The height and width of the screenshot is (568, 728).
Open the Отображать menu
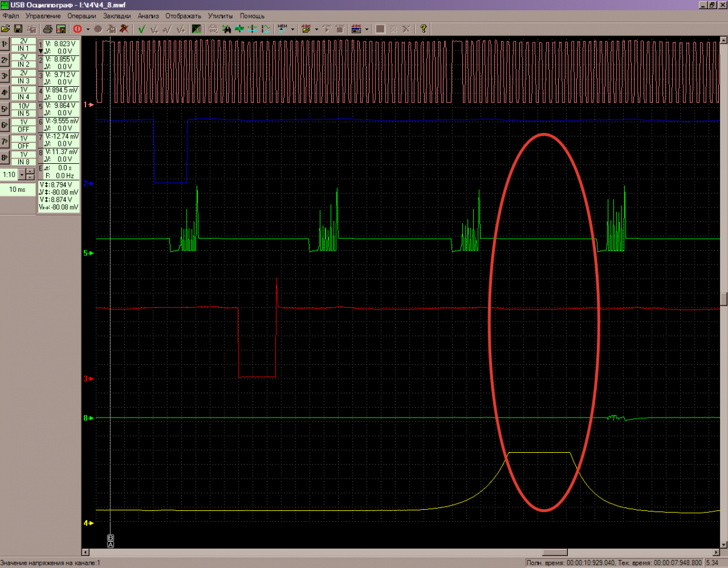pyautogui.click(x=183, y=15)
